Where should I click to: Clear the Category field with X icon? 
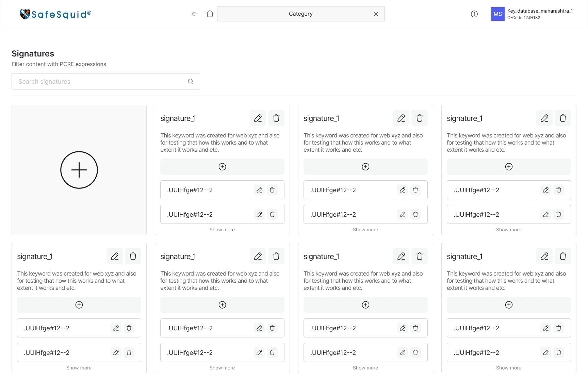(376, 14)
